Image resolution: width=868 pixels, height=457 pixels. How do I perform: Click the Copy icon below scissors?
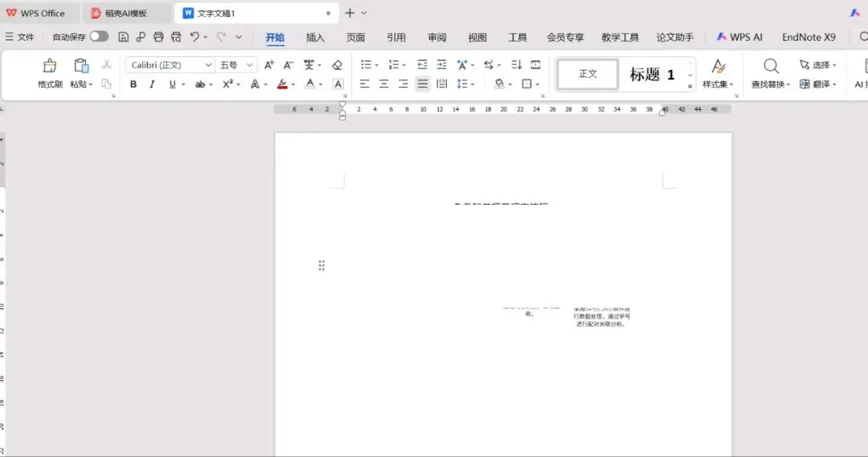tap(106, 84)
